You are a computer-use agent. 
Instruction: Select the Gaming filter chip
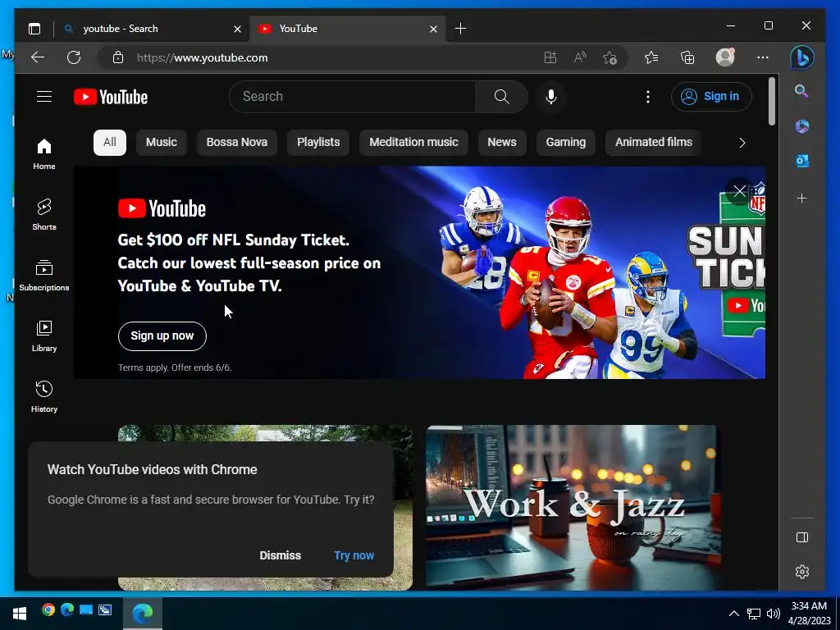[x=566, y=143]
